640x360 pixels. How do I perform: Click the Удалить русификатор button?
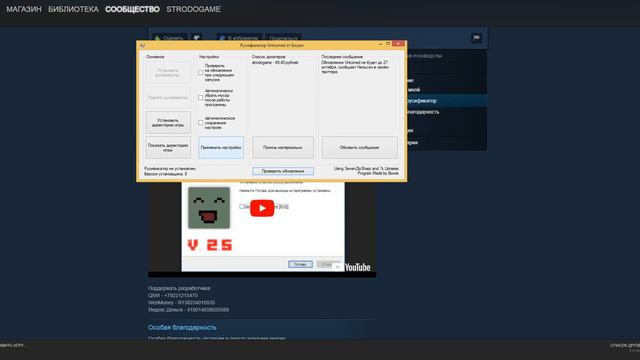pos(168,98)
